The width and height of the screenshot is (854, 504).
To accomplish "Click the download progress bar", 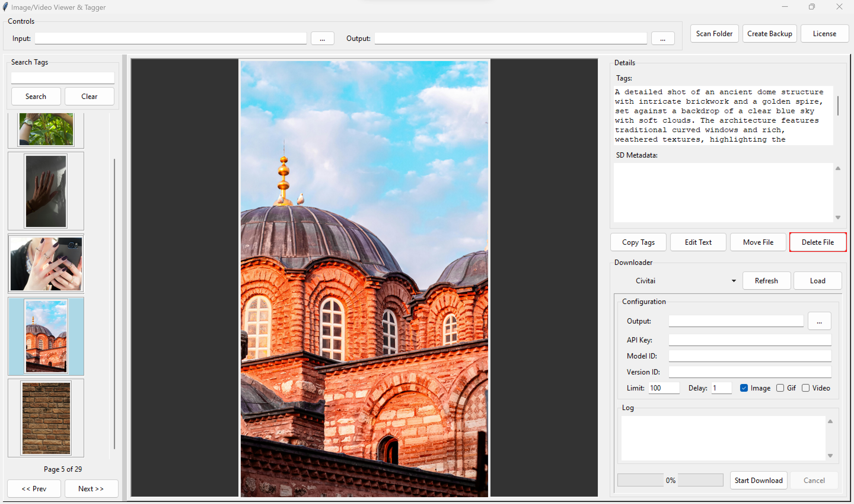I will (640, 480).
